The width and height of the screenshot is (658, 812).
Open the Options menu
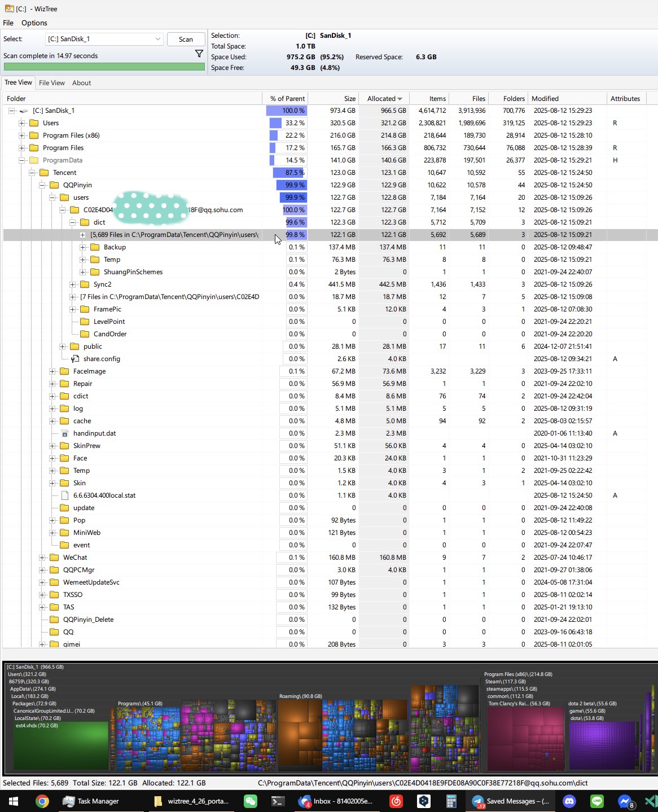pyautogui.click(x=34, y=23)
